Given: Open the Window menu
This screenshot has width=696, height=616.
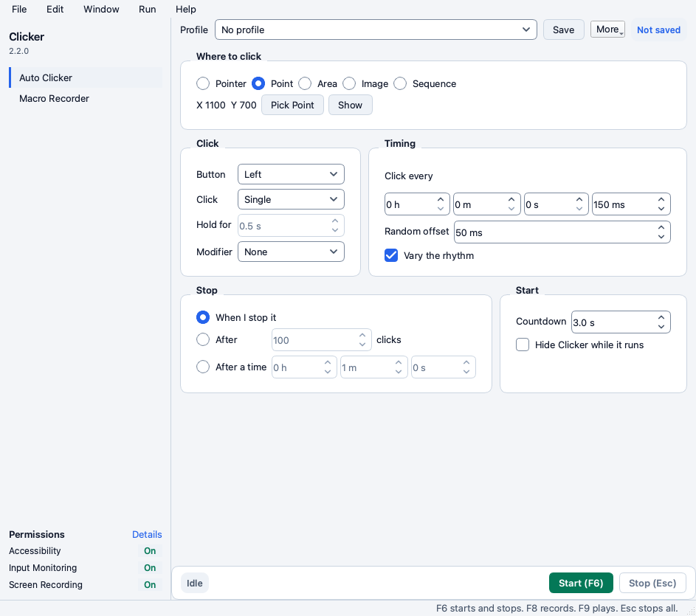Looking at the screenshot, I should (x=101, y=10).
